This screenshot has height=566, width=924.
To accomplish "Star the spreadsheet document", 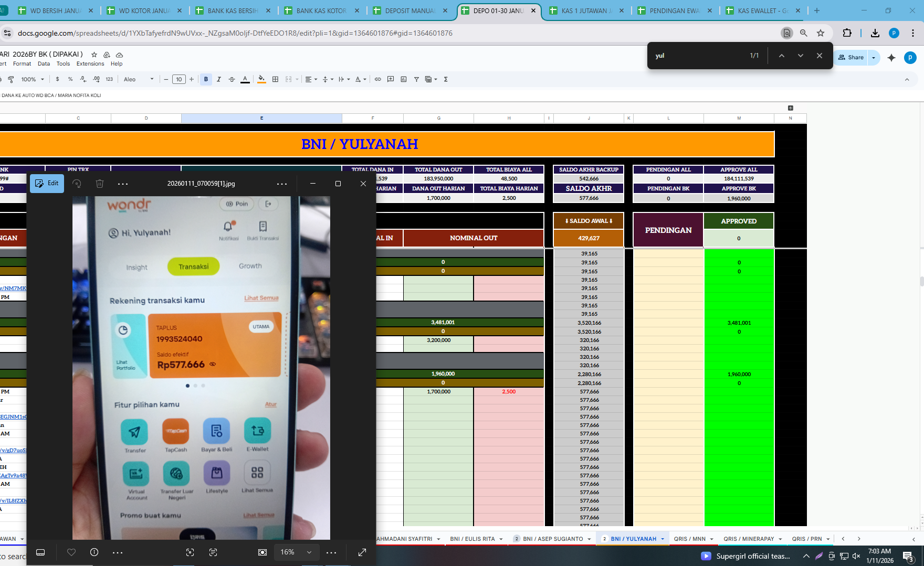I will click(94, 55).
